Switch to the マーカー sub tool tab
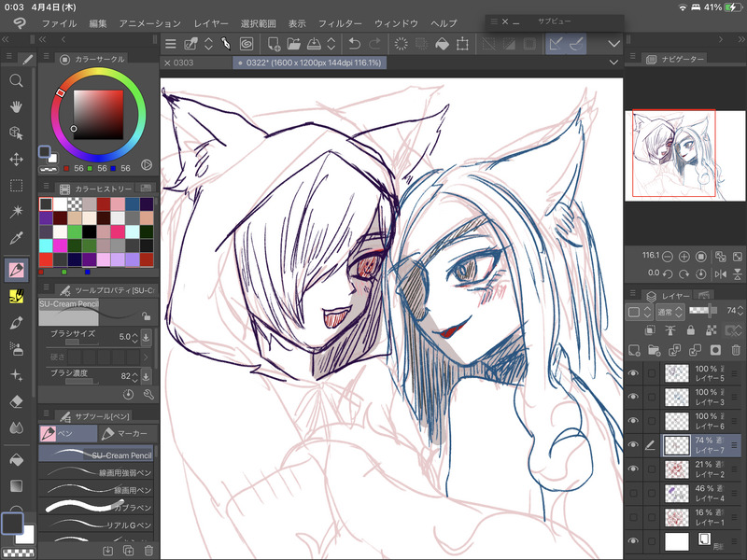Image resolution: width=747 pixels, height=560 pixels. [x=126, y=433]
